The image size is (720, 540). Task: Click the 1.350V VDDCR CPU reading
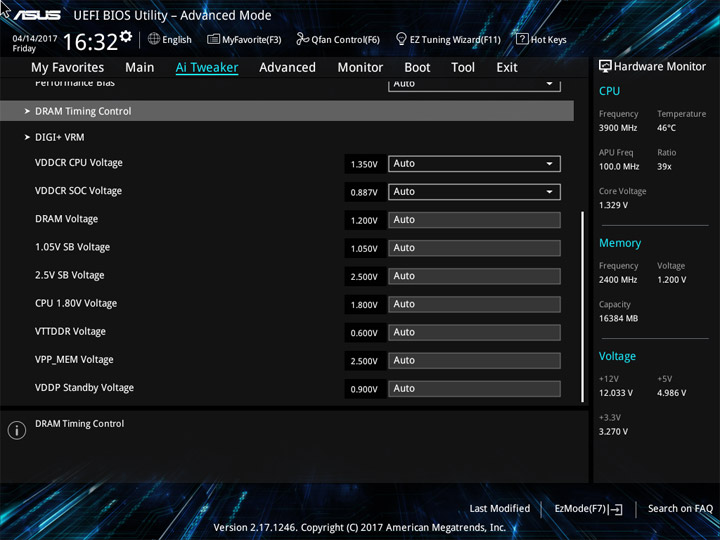[364, 164]
